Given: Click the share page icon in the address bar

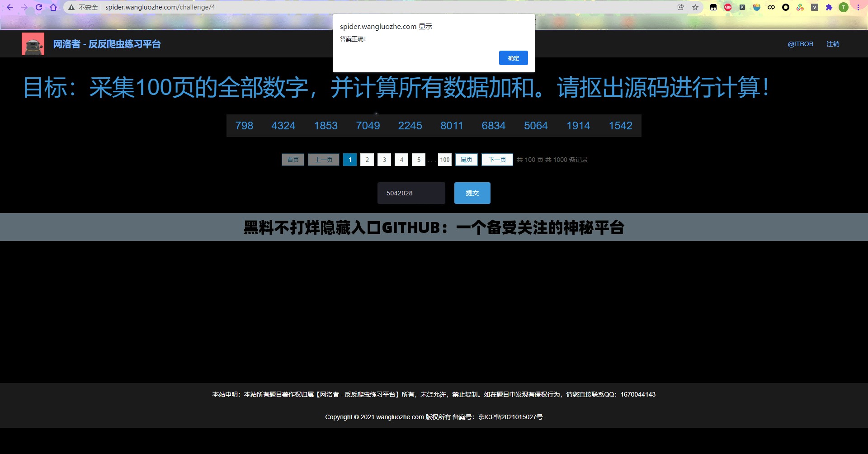Looking at the screenshot, I should point(680,7).
